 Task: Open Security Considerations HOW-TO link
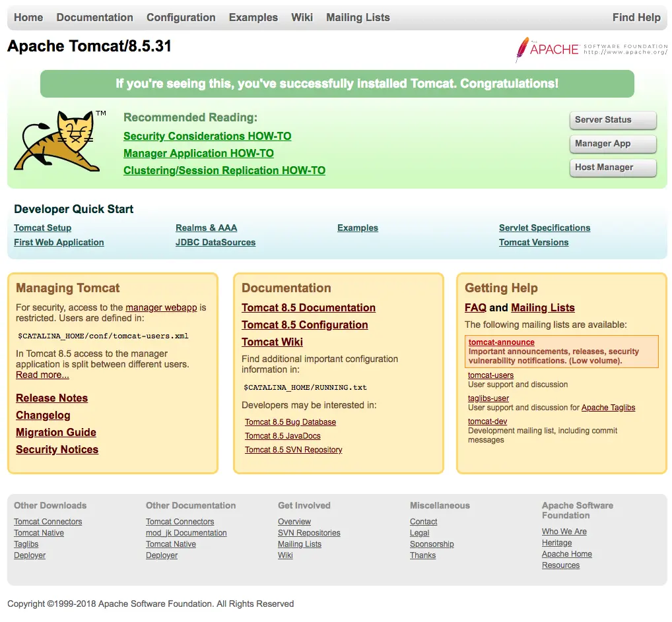207,137
